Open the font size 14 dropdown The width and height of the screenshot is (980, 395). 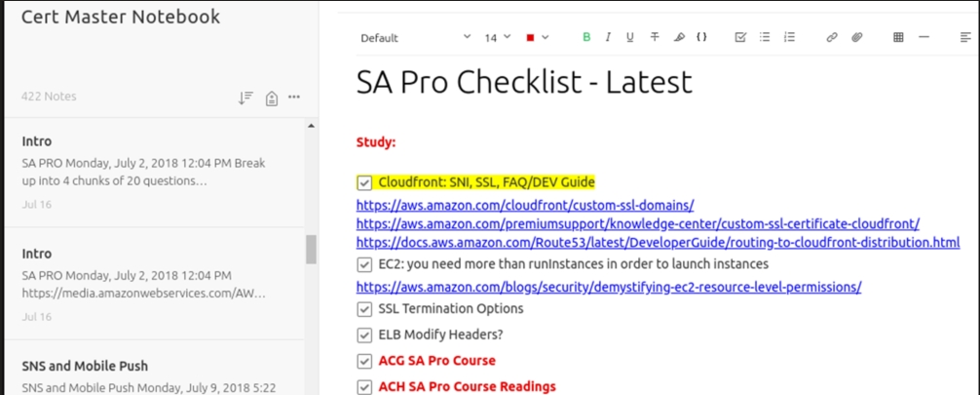498,38
